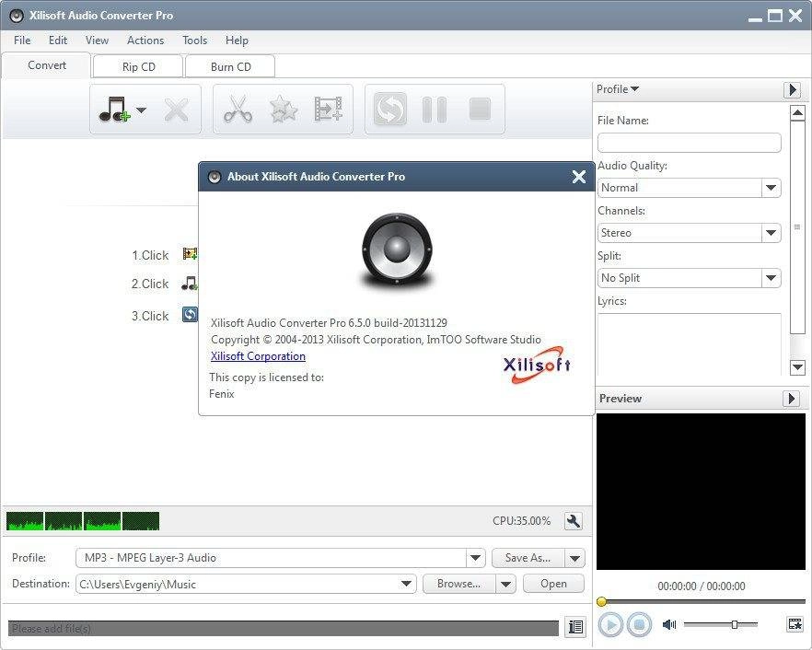
Task: Click the Xilisoft logo in About dialog
Action: [x=537, y=366]
